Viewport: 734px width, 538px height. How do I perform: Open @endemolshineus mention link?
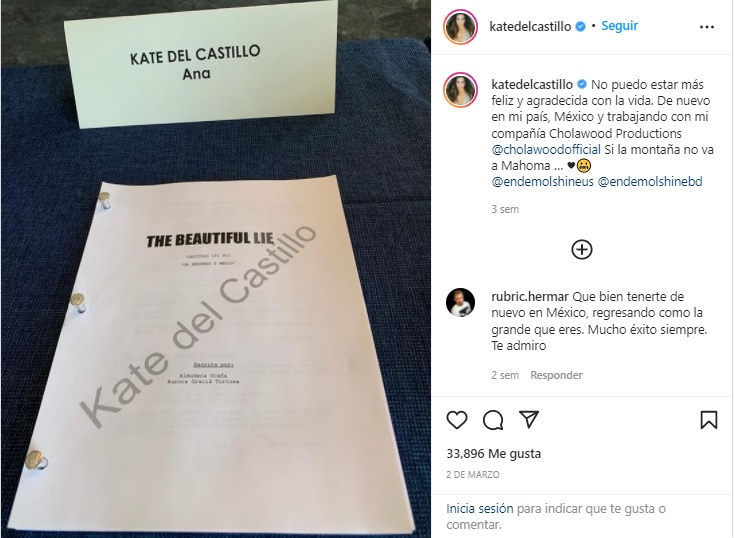543,182
